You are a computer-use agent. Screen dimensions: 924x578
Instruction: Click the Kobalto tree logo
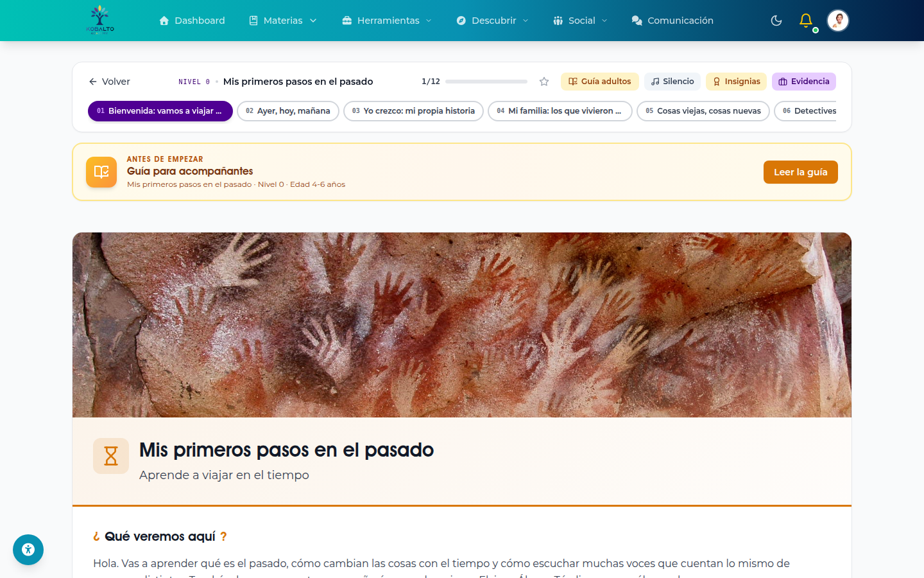coord(100,20)
